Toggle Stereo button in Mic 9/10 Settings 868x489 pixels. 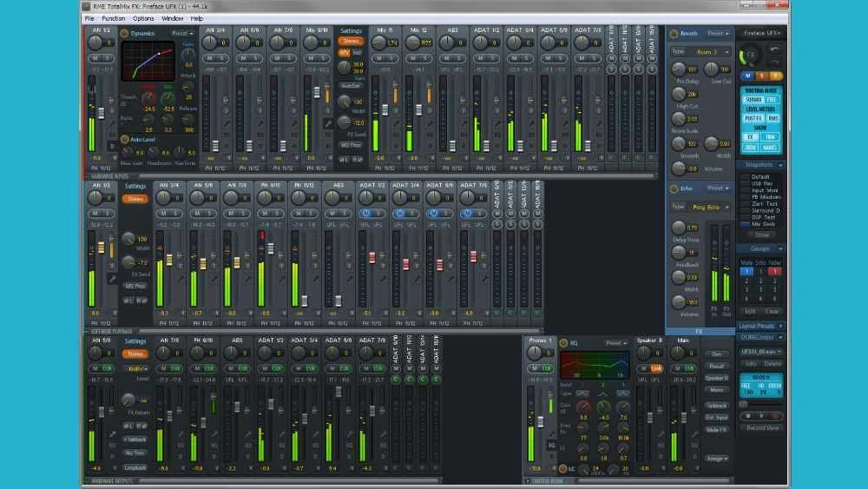(x=351, y=41)
